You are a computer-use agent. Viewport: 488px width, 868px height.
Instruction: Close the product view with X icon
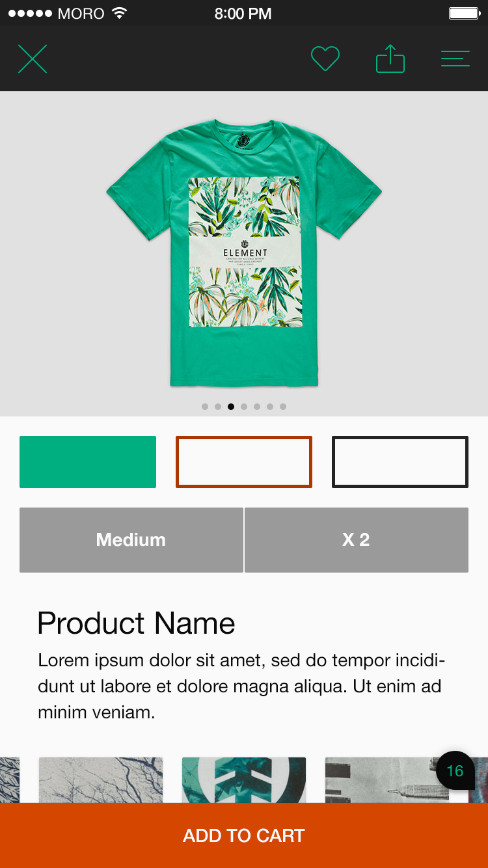point(33,59)
